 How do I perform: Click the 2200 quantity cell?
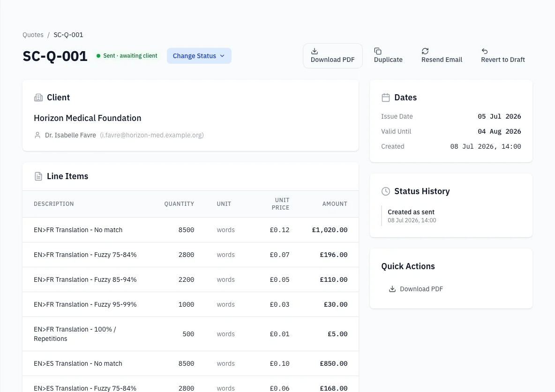(x=186, y=279)
